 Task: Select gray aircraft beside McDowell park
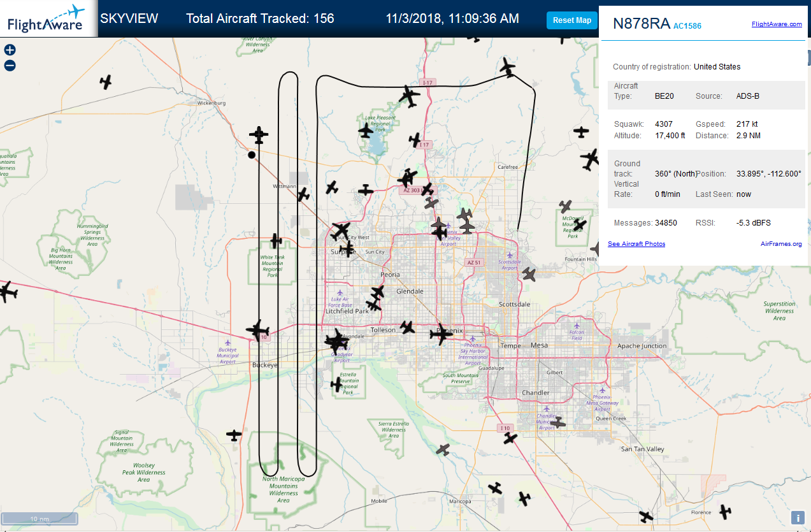565,206
